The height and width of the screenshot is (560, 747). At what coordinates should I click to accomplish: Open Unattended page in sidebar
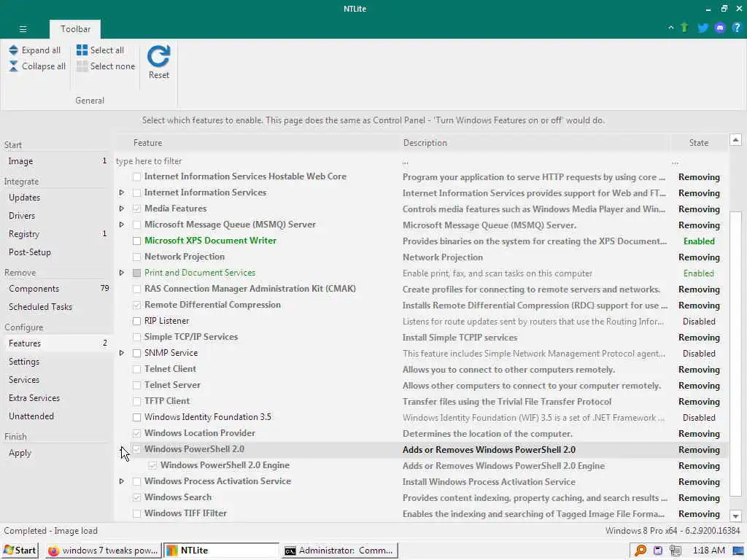pos(57,416)
